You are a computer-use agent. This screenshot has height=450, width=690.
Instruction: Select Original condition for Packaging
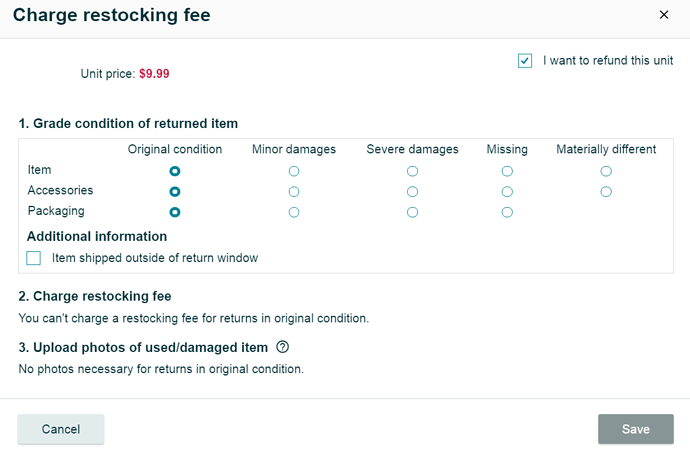(175, 212)
